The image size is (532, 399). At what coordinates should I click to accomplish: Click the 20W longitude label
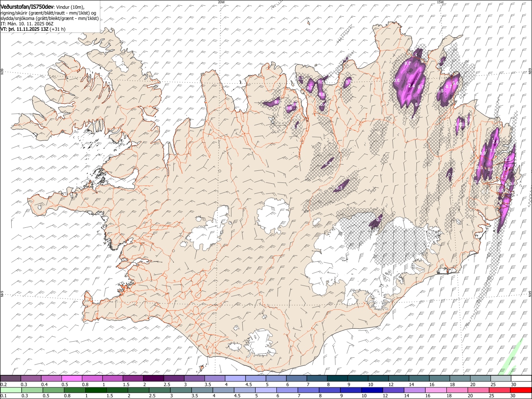[x=221, y=2]
